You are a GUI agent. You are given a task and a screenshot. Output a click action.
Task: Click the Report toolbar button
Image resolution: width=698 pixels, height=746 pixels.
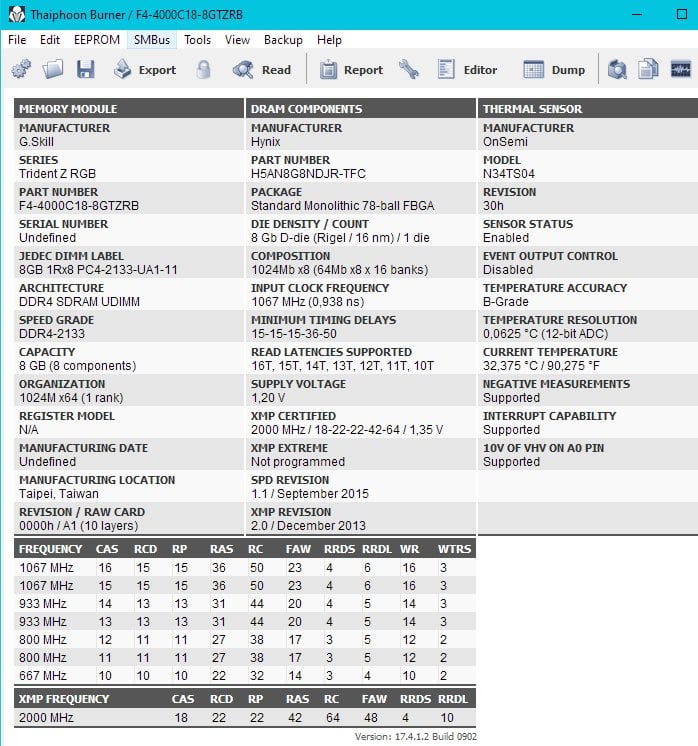(351, 69)
